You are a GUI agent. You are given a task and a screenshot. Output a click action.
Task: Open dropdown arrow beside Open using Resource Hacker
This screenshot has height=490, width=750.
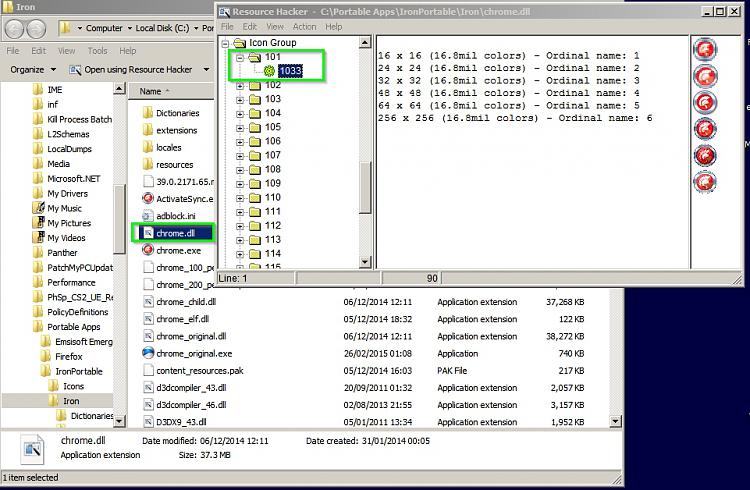point(206,70)
